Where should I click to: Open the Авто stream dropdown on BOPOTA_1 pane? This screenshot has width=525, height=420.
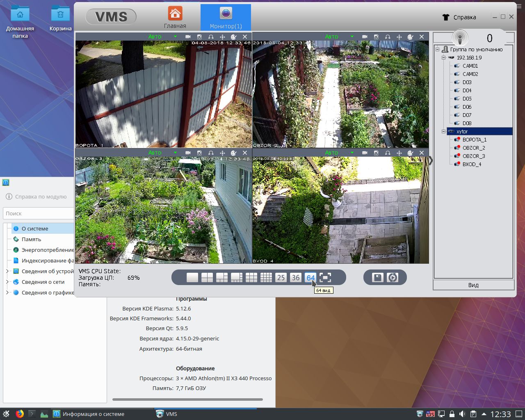[175, 37]
